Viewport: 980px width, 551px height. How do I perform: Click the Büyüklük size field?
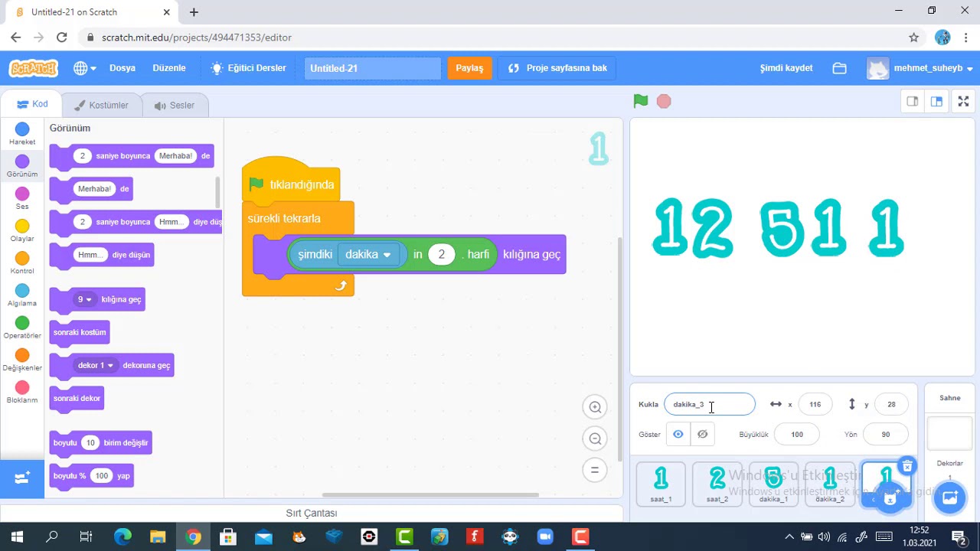click(797, 434)
